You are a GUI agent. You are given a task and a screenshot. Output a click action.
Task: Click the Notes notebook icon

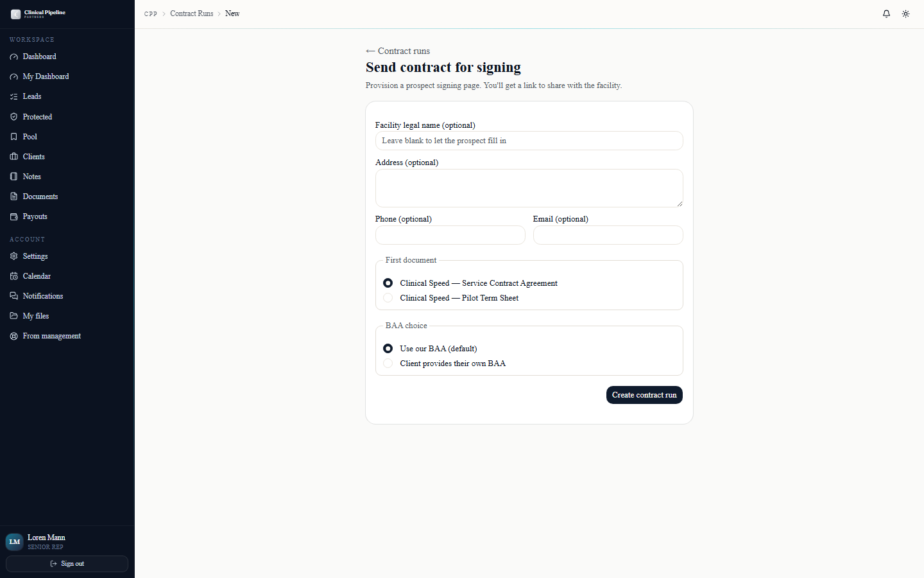pyautogui.click(x=14, y=177)
